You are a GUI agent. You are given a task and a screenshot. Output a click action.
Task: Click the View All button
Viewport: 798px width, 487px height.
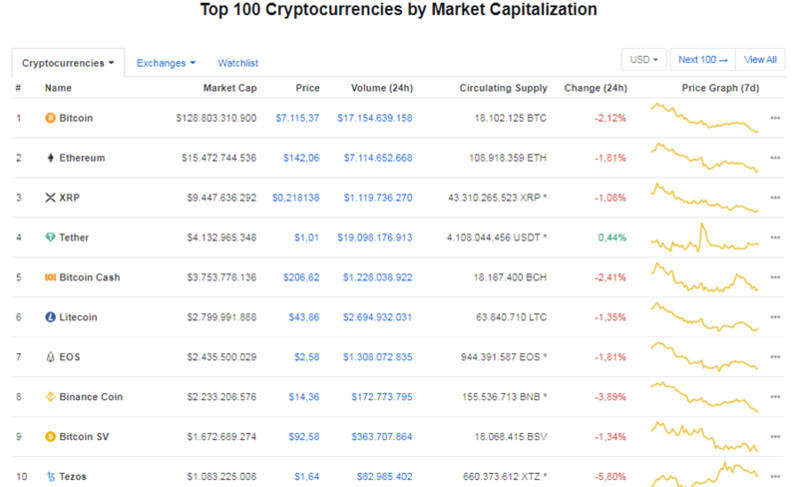pos(760,60)
